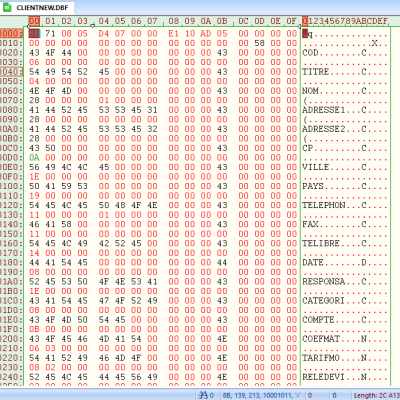Click the RELEDEVI text in the ASCII pane

click(x=324, y=377)
